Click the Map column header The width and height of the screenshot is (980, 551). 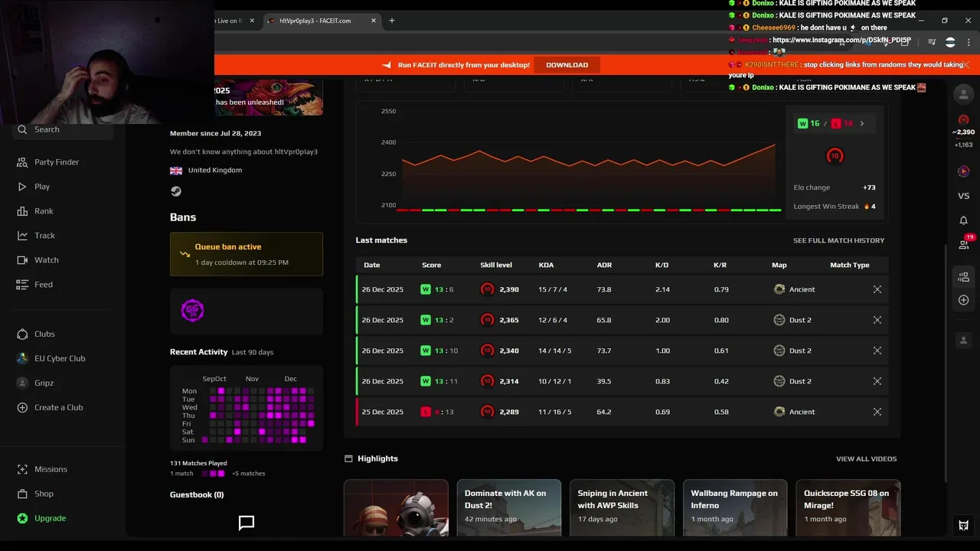click(779, 265)
